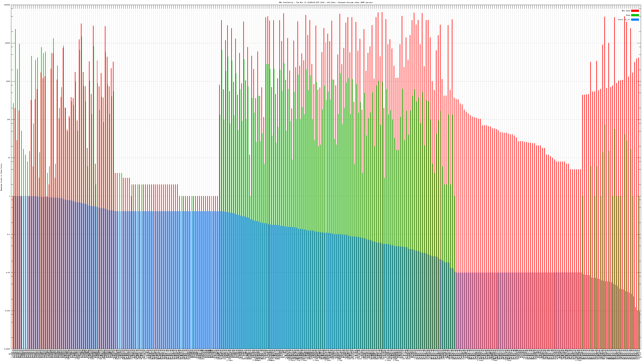This screenshot has width=644, height=362.
Task: Click the 0.01 y-axis tick label
Action: pyautogui.click(x=8, y=273)
